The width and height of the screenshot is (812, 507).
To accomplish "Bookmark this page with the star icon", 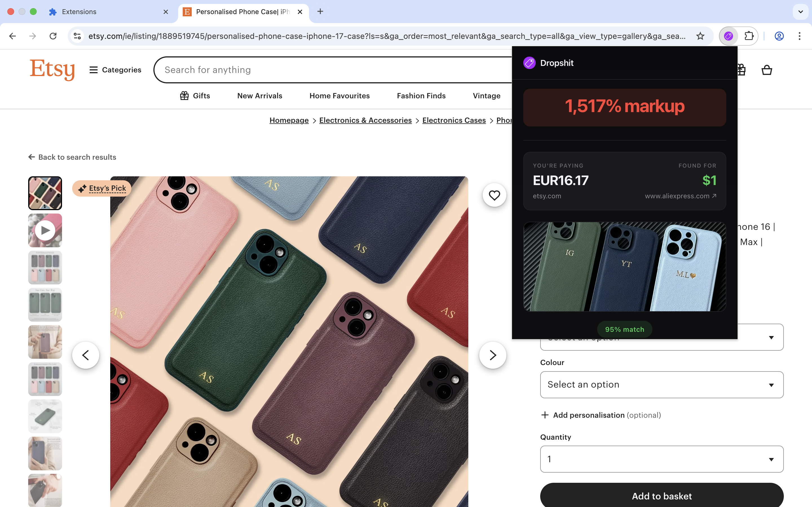I will tap(700, 36).
